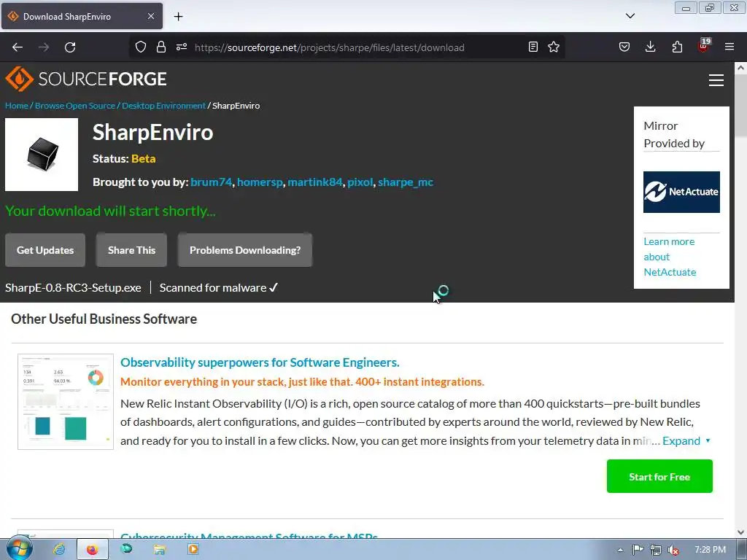This screenshot has height=560, width=747.
Task: Click the Get Updates button
Action: (x=45, y=250)
